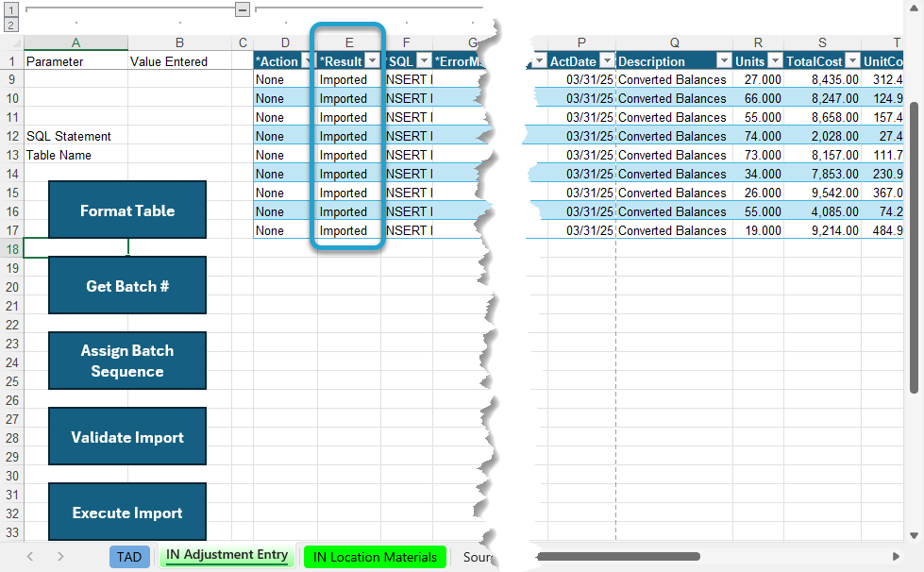Switch to IN Location Materials sheet tab
The width and height of the screenshot is (924, 572).
tap(375, 557)
